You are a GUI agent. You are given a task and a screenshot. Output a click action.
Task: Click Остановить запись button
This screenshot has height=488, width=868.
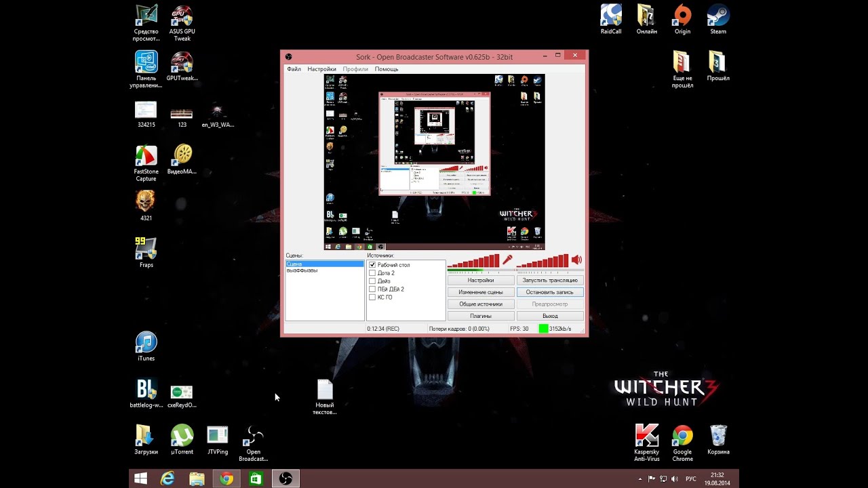coord(550,292)
